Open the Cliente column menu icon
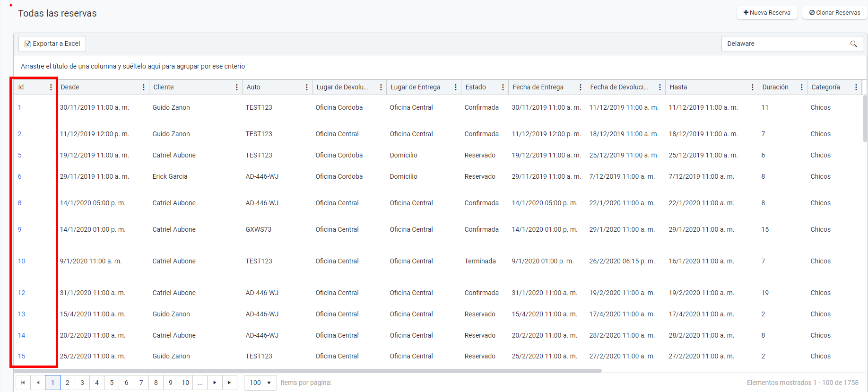The height and width of the screenshot is (392, 868). coord(237,87)
